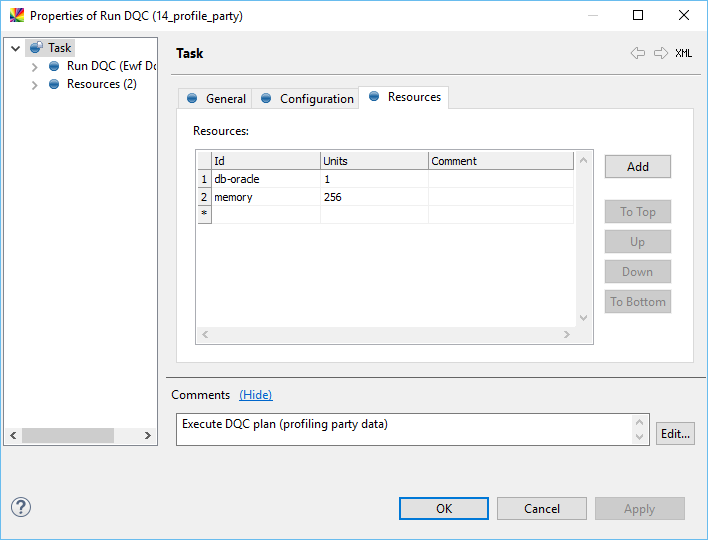Image resolution: width=708 pixels, height=540 pixels.
Task: Click the help question mark icon
Action: pyautogui.click(x=21, y=507)
